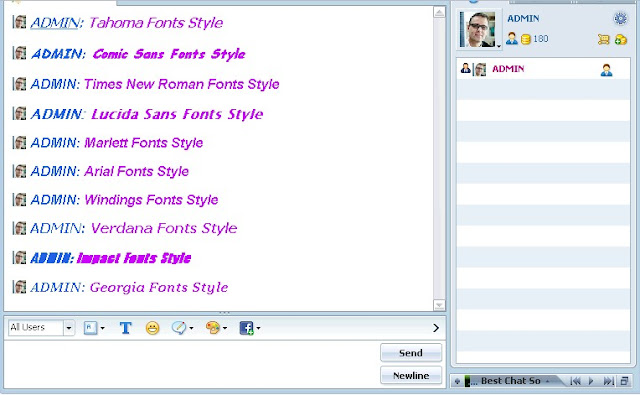
Task: Click the blue user icon in ADMIN row
Action: tap(606, 70)
